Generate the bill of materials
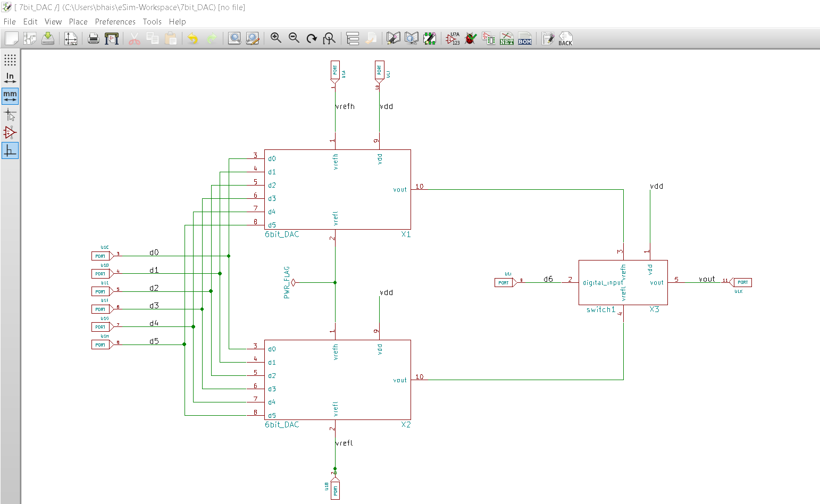The height and width of the screenshot is (504, 820). [525, 38]
